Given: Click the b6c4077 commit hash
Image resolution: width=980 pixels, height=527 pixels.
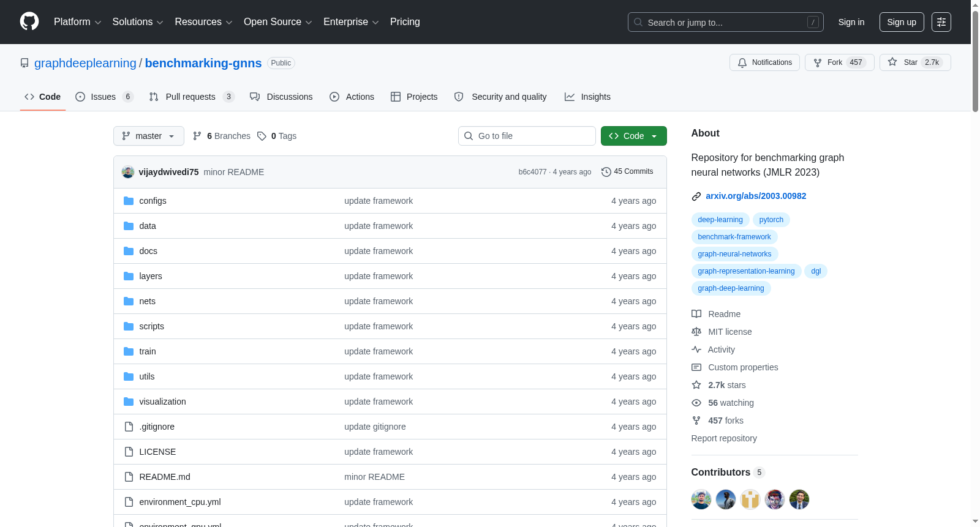Looking at the screenshot, I should [x=532, y=172].
